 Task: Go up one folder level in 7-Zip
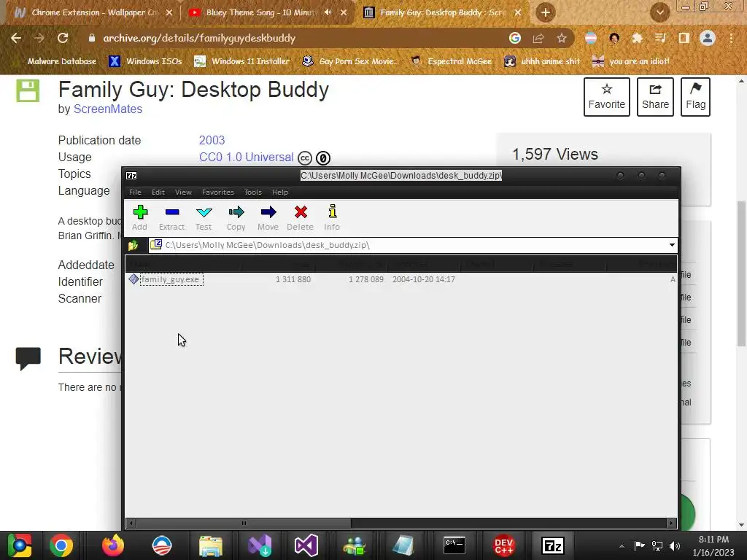pos(133,245)
